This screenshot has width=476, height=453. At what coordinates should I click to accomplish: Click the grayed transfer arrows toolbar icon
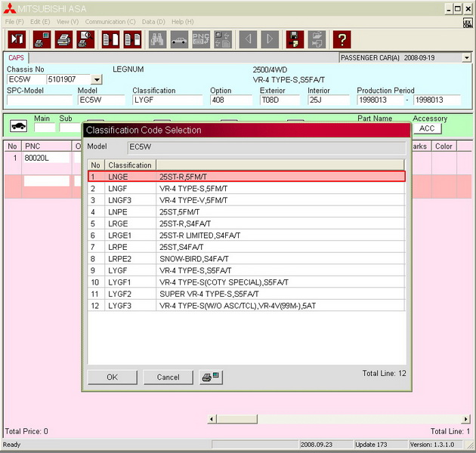(x=223, y=39)
